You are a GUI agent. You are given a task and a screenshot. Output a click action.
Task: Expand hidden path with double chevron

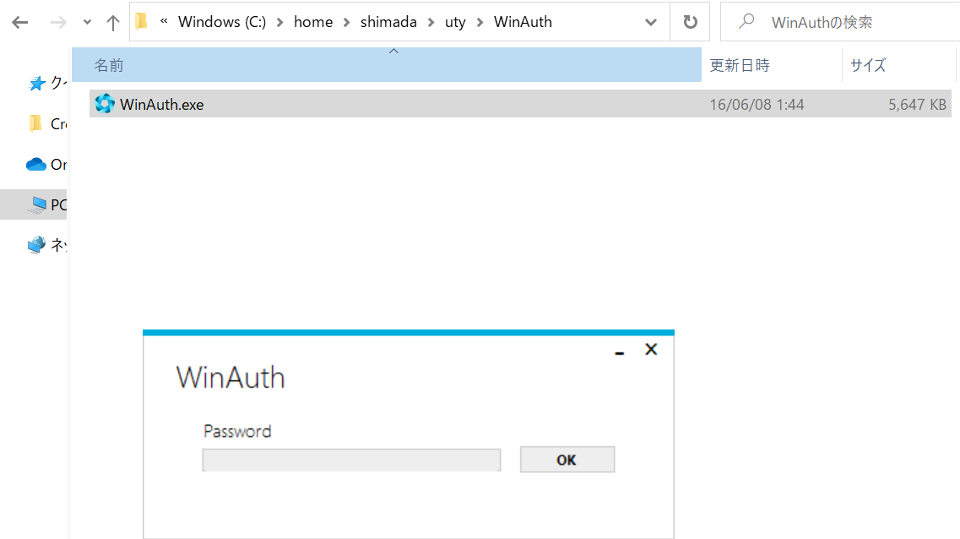163,21
